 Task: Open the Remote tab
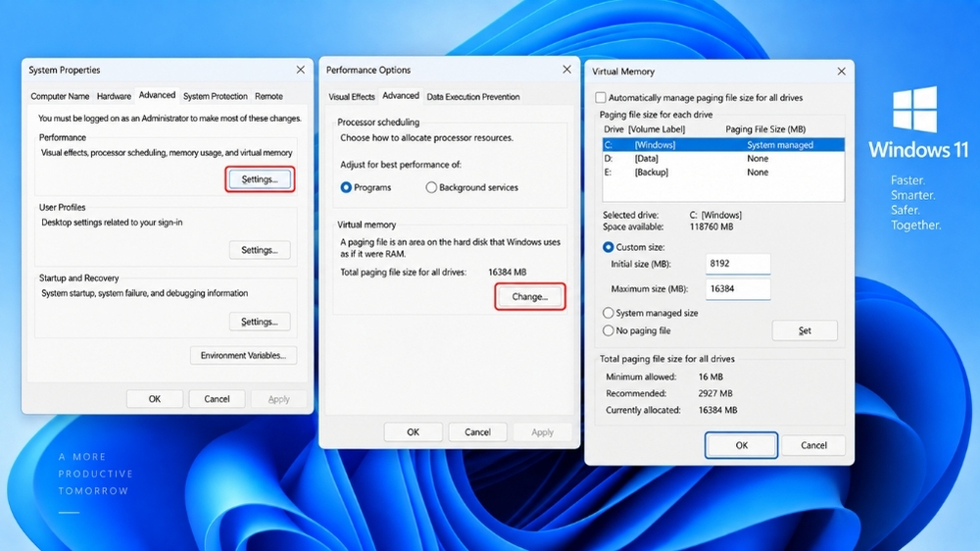point(269,96)
